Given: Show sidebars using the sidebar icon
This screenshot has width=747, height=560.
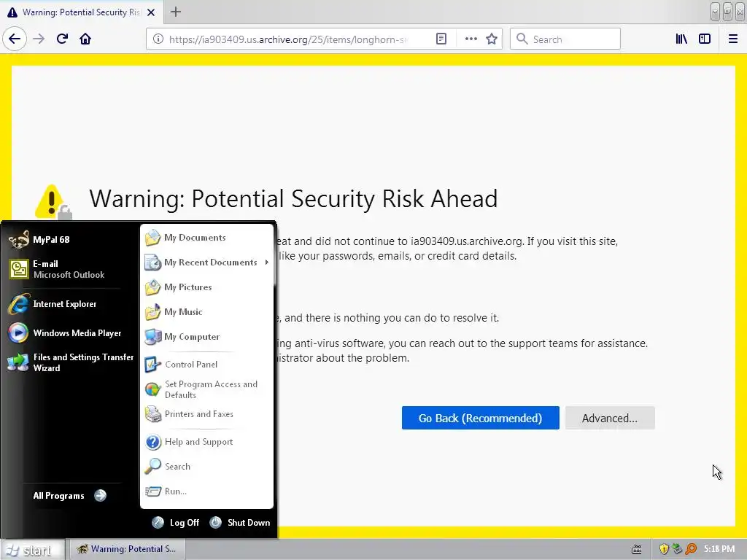Looking at the screenshot, I should [705, 39].
